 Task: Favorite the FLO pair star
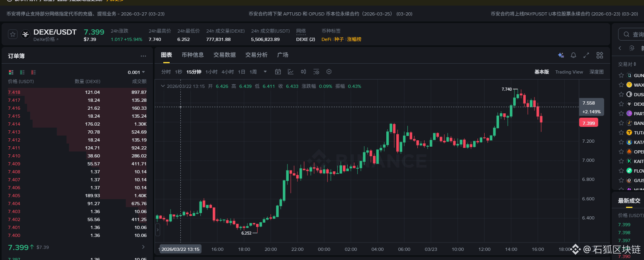coord(621,171)
